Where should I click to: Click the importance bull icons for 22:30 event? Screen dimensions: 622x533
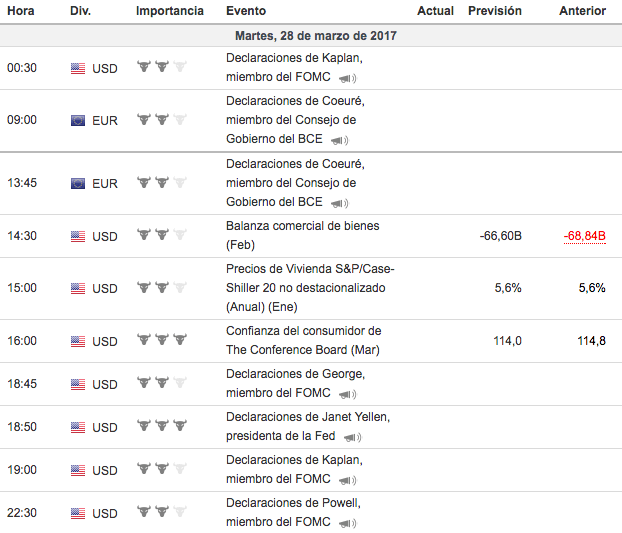[161, 513]
